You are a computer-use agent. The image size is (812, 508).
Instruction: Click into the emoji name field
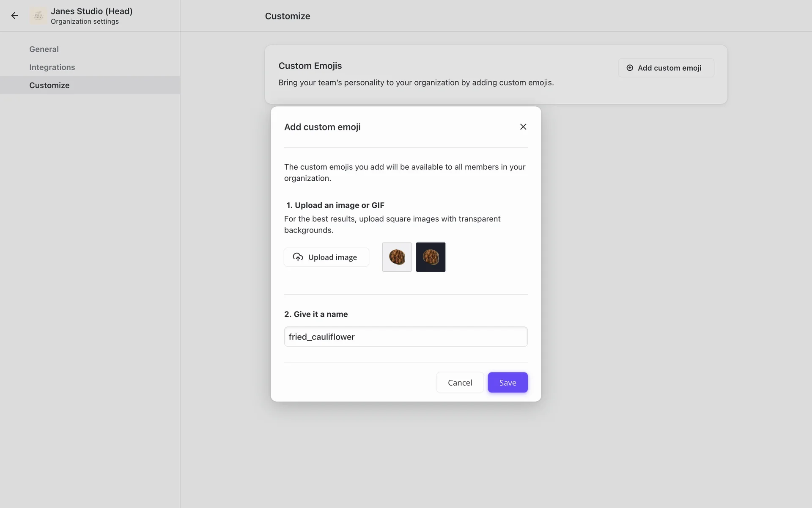pyautogui.click(x=406, y=337)
